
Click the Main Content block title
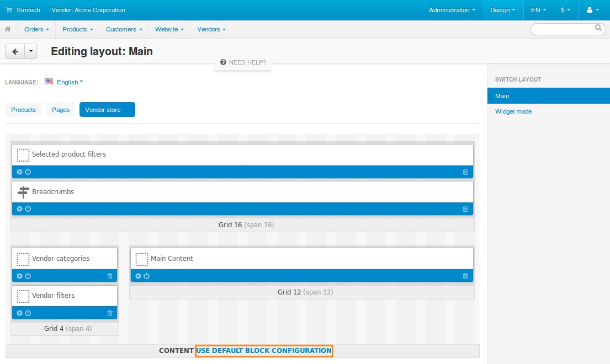pyautogui.click(x=172, y=258)
